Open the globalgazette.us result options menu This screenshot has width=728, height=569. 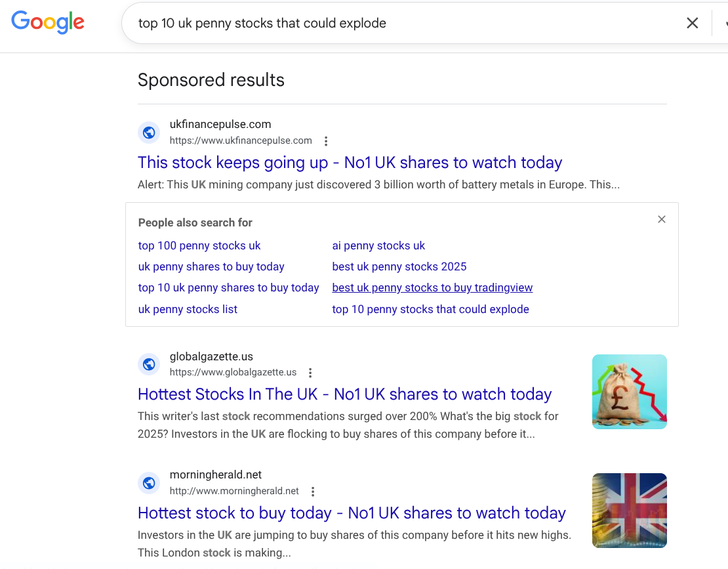pos(310,373)
